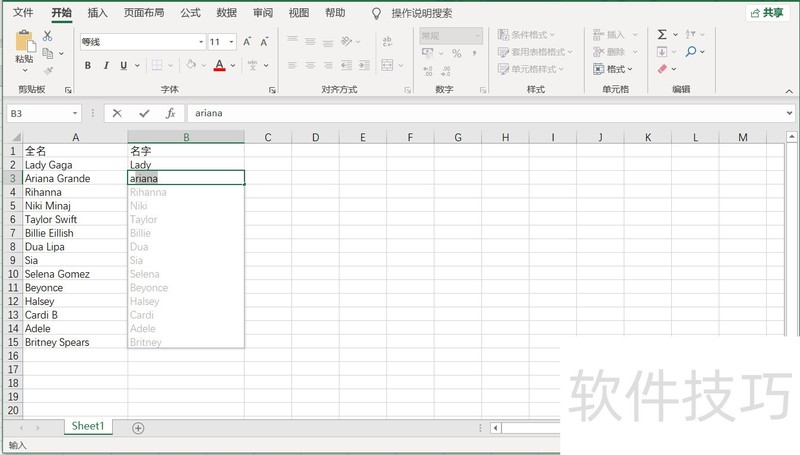Apply the red font color
This screenshot has width=800, height=455.
[x=219, y=65]
